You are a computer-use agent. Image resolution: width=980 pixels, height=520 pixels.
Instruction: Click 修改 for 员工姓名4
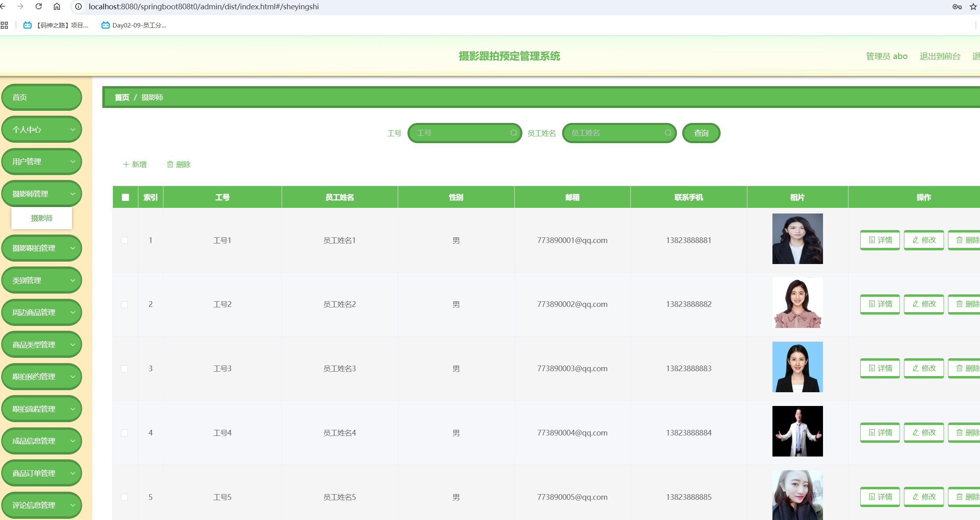click(x=924, y=433)
